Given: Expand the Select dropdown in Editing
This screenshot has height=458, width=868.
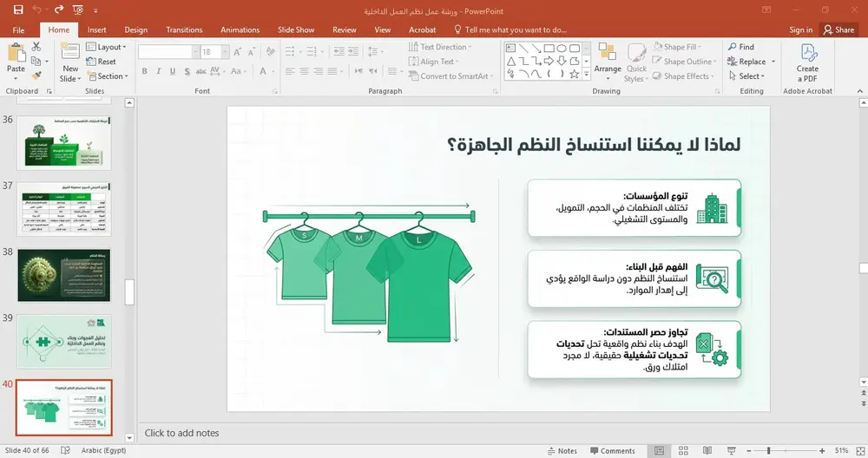Looking at the screenshot, I should [x=746, y=75].
